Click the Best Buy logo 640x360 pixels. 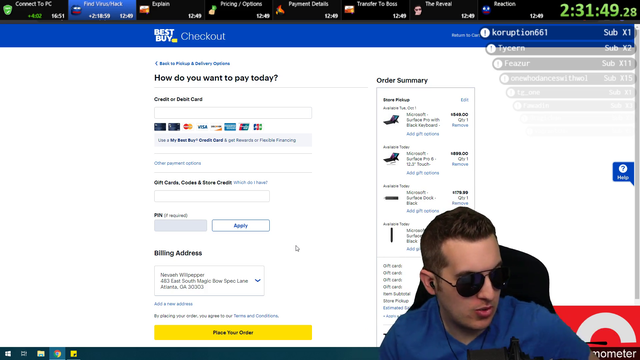pos(165,36)
